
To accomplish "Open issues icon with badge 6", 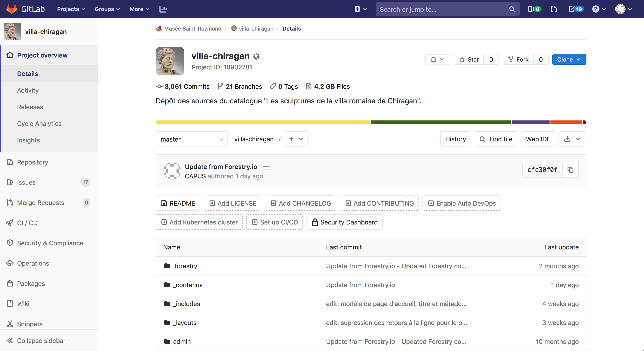I will tap(534, 9).
